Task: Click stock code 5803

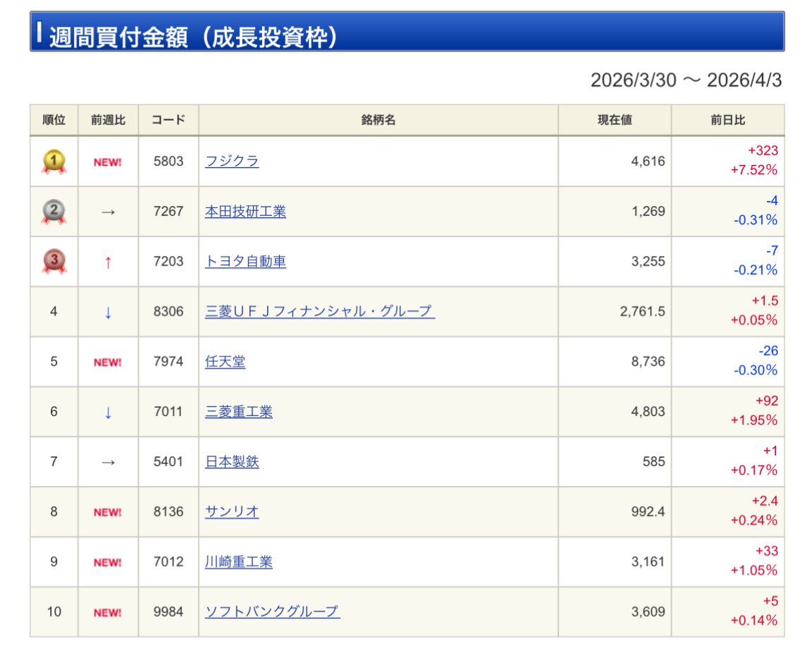Action: tap(168, 161)
